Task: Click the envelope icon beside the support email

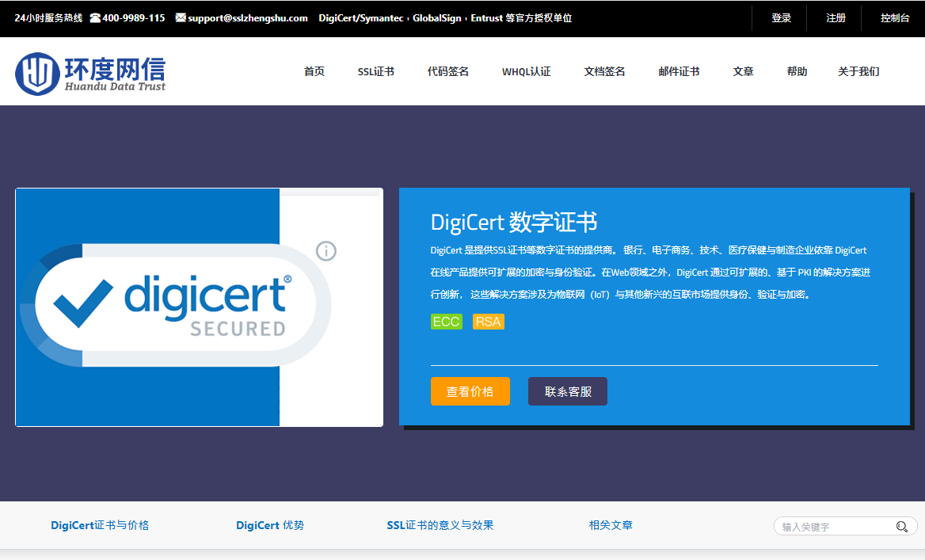Action: pyautogui.click(x=181, y=17)
